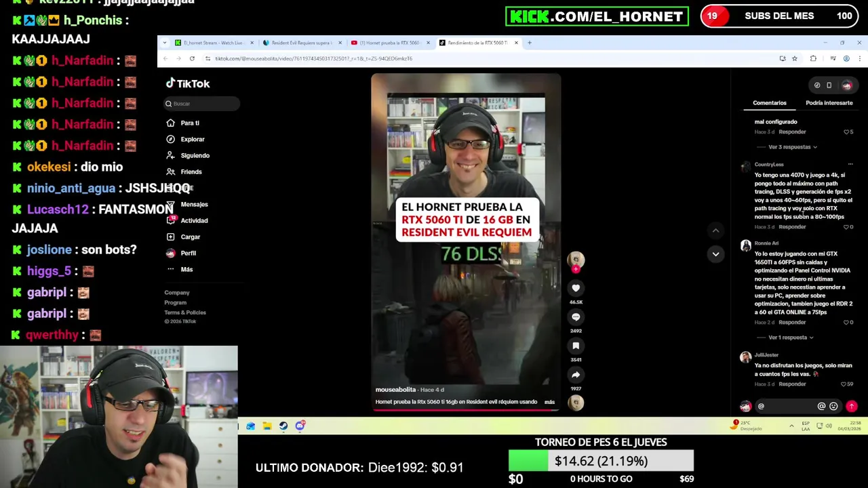Screen dimensions: 868x488
Task: Open Actividad notifications in sidebar
Action: pyautogui.click(x=187, y=220)
